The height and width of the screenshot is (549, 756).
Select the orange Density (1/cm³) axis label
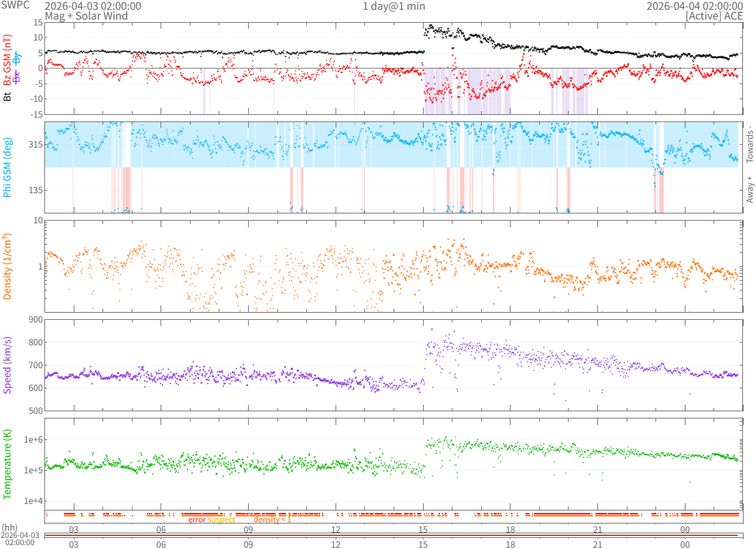coord(8,266)
